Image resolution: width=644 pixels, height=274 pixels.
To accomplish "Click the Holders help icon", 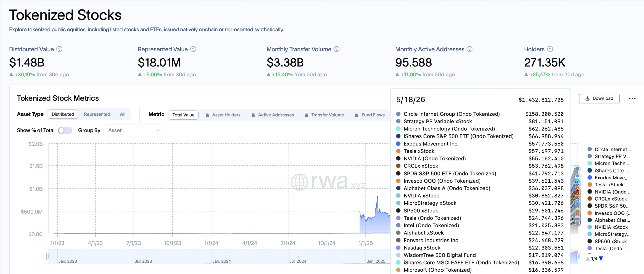I will pos(550,49).
